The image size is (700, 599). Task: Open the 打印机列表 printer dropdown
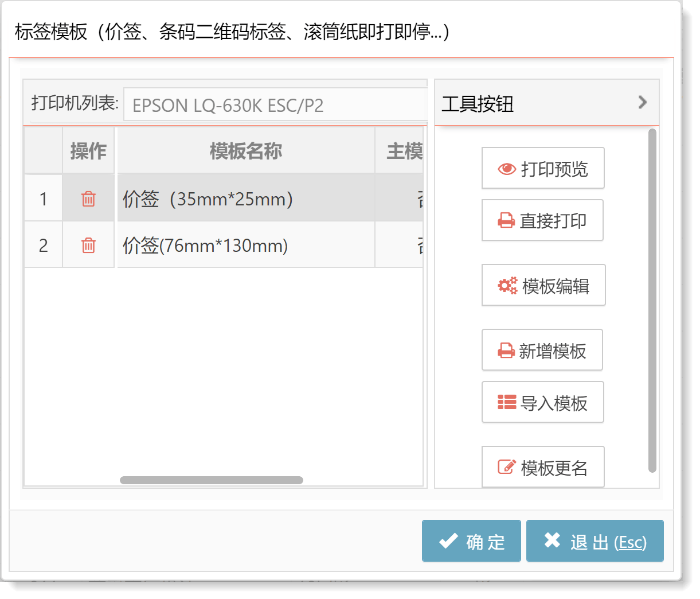[275, 105]
